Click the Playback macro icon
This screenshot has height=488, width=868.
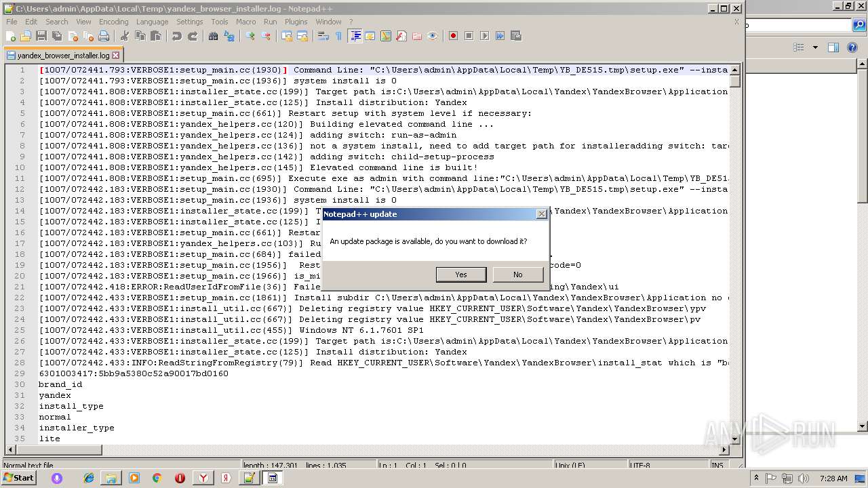point(484,36)
